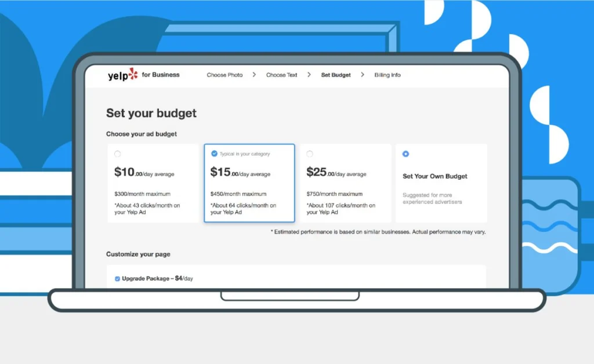
Task: Open the Choose Photo step
Action: pos(224,75)
